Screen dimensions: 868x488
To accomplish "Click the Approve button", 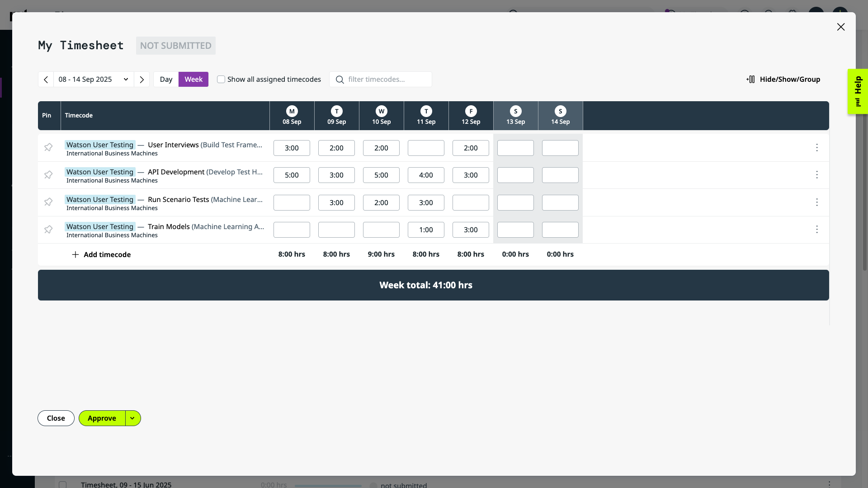I will click(x=102, y=418).
